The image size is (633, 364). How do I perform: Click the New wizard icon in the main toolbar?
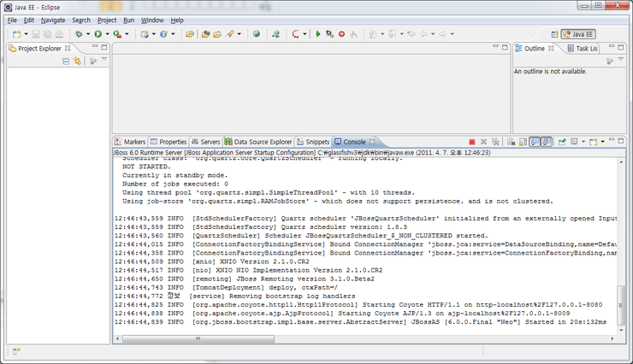click(x=16, y=34)
